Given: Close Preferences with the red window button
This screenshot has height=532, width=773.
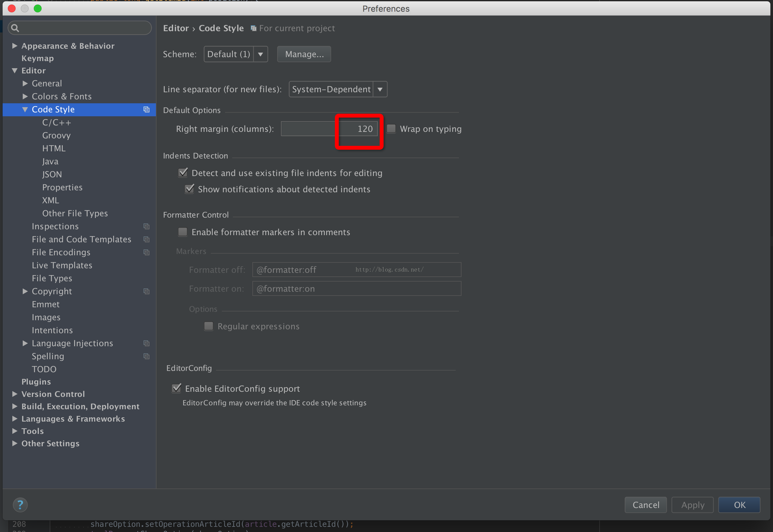Looking at the screenshot, I should pyautogui.click(x=12, y=9).
